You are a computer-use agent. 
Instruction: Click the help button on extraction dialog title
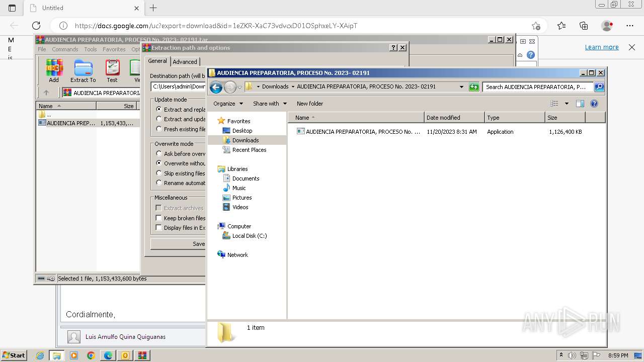coord(393,48)
